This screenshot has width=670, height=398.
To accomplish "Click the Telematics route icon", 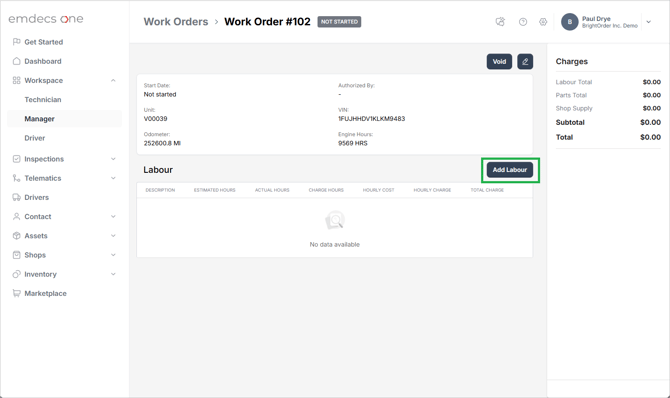I will pos(16,178).
